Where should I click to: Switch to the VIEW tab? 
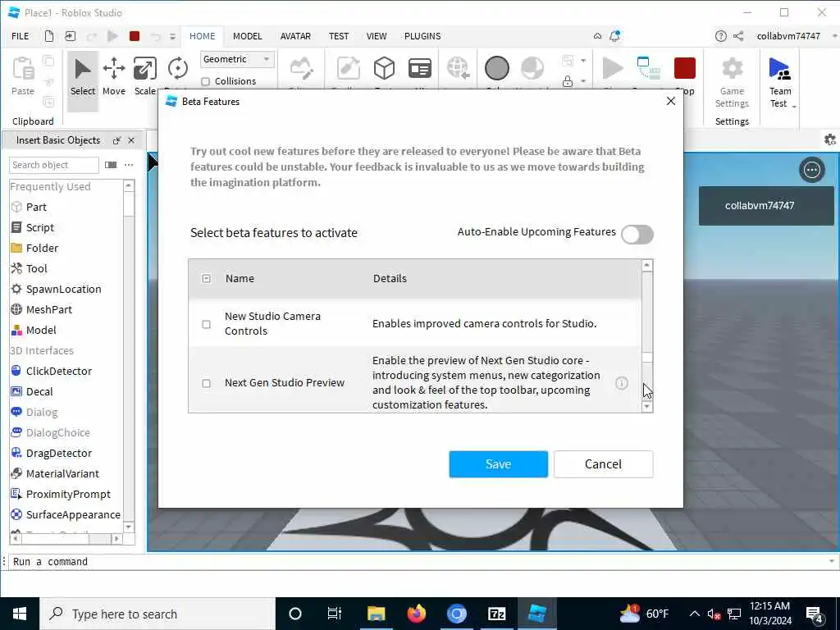(x=376, y=36)
